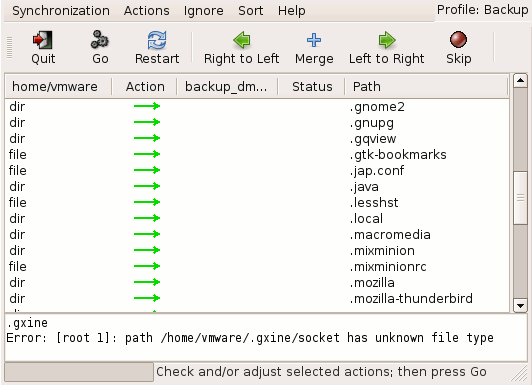Select the .gnupg row
The width and height of the screenshot is (532, 385).
(257, 122)
